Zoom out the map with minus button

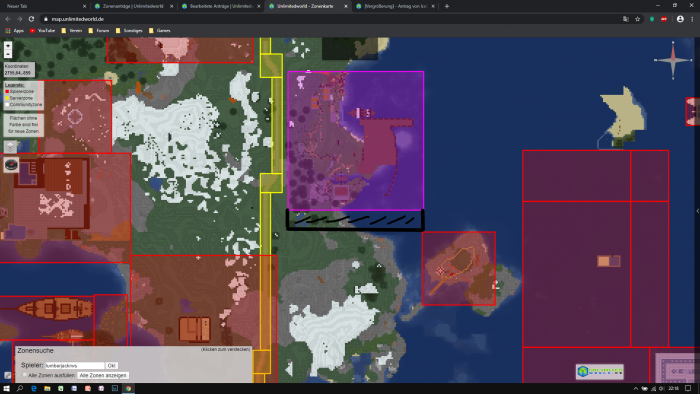pyautogui.click(x=8, y=54)
